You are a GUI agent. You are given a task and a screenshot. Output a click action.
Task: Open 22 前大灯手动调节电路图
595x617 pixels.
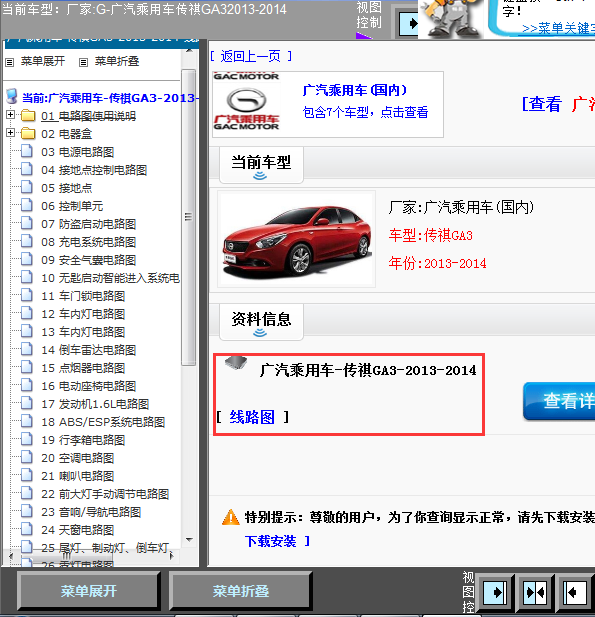[105, 494]
